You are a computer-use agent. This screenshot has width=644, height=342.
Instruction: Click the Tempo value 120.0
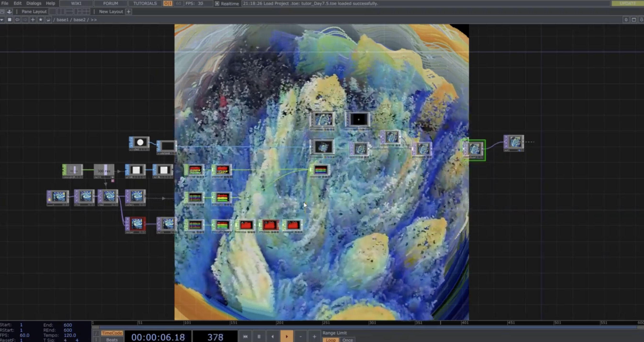(x=70, y=335)
